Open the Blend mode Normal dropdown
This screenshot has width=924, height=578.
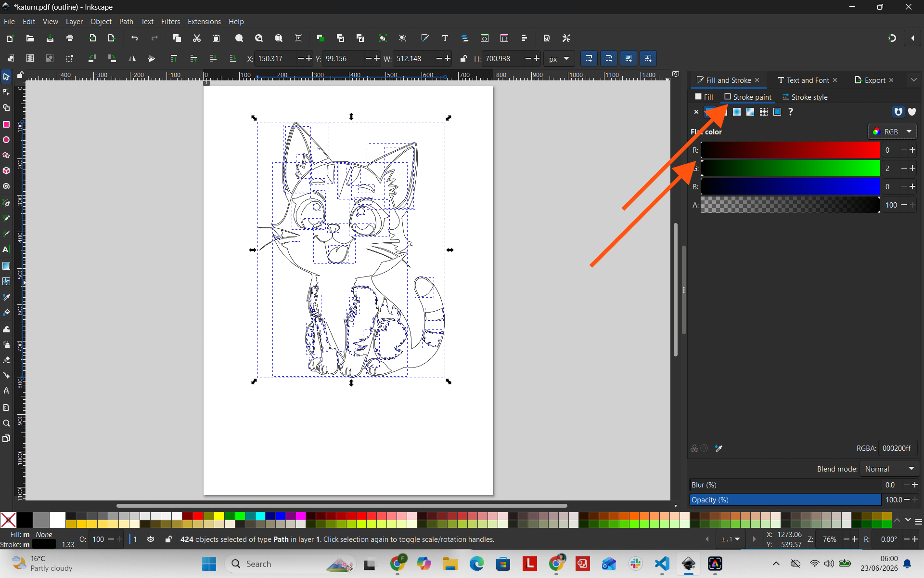click(x=889, y=469)
